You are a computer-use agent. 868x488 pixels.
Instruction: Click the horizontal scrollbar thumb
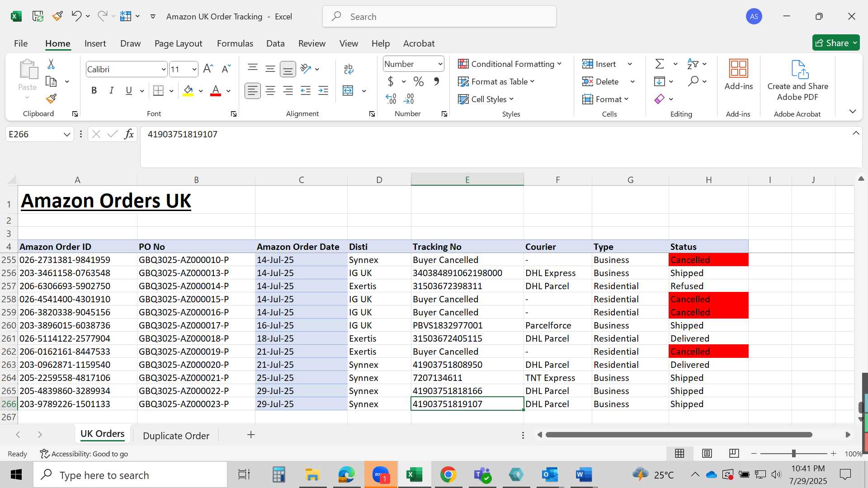coord(679,435)
